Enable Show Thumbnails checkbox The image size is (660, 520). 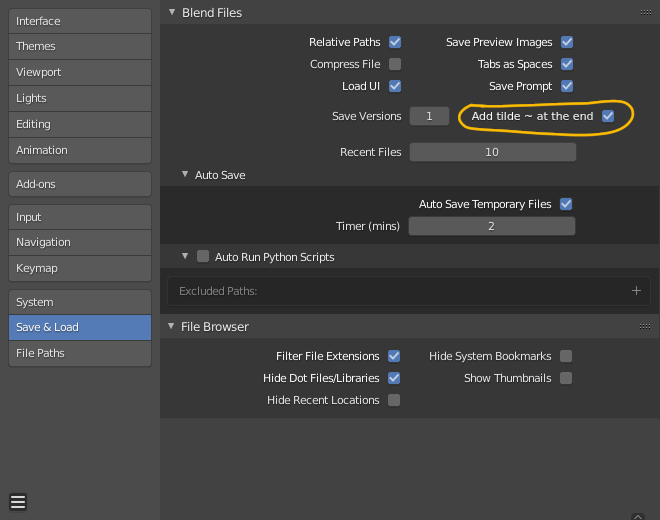coord(566,378)
